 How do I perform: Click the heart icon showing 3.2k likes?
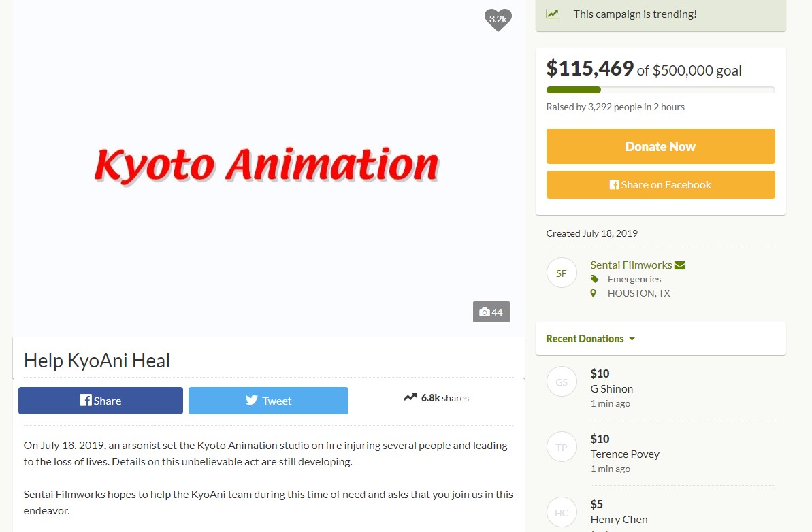(498, 20)
